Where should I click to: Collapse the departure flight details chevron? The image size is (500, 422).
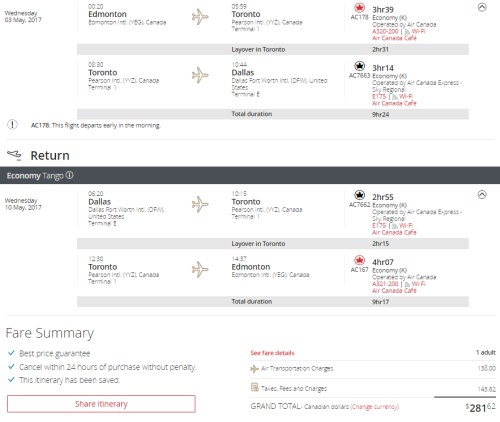pyautogui.click(x=482, y=7)
